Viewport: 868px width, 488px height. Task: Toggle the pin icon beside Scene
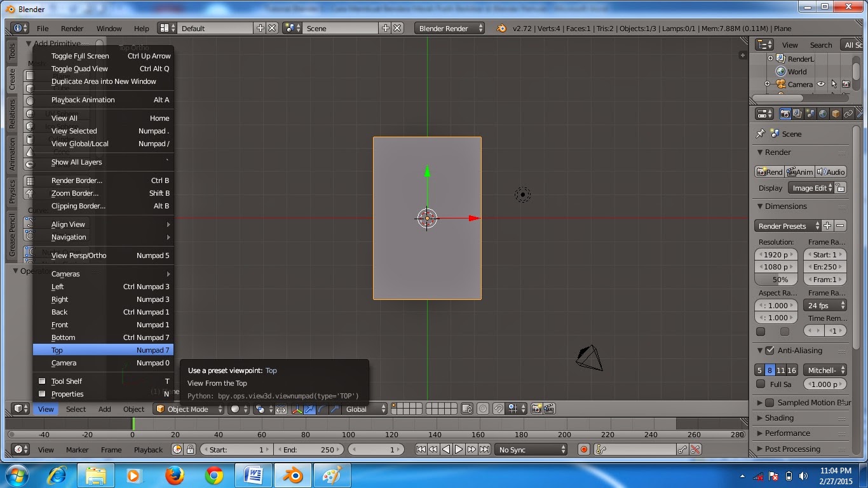click(x=760, y=134)
